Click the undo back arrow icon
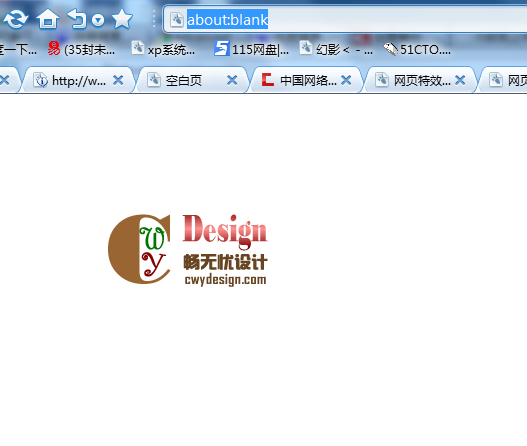Screen dimensions: 527x446 pos(77,18)
